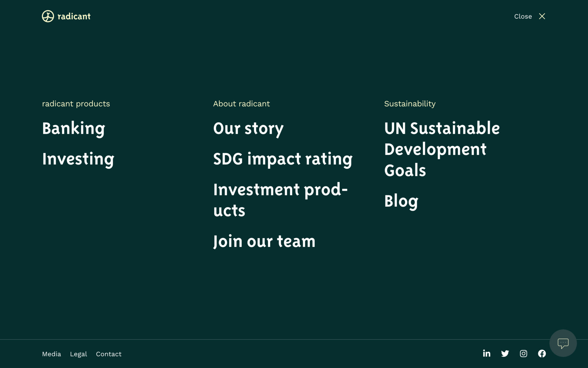
Task: Click the radicant wordmark in header
Action: pos(74,16)
